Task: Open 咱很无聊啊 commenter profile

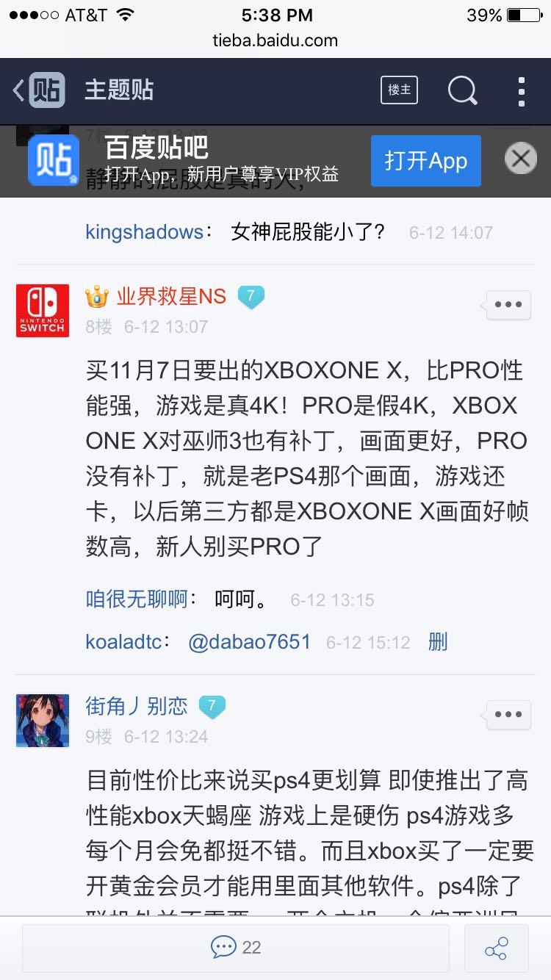Action: (x=137, y=599)
